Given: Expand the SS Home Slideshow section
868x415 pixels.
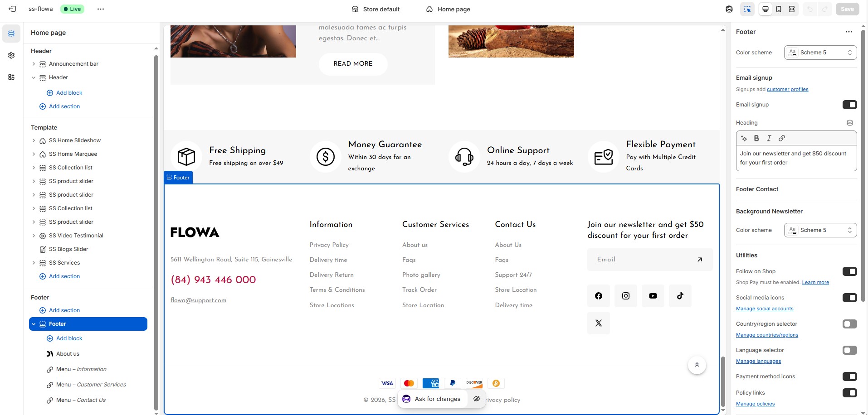Looking at the screenshot, I should pyautogui.click(x=34, y=140).
